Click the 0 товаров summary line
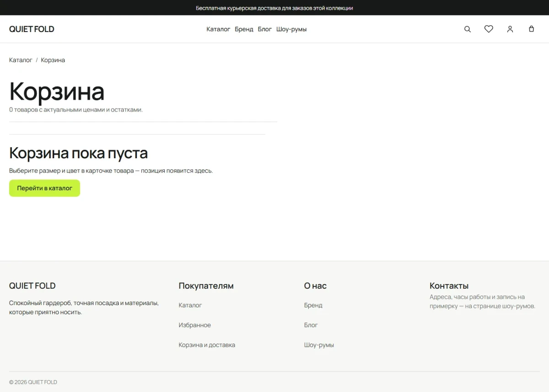Viewport: 549px width, 392px height. 76,110
